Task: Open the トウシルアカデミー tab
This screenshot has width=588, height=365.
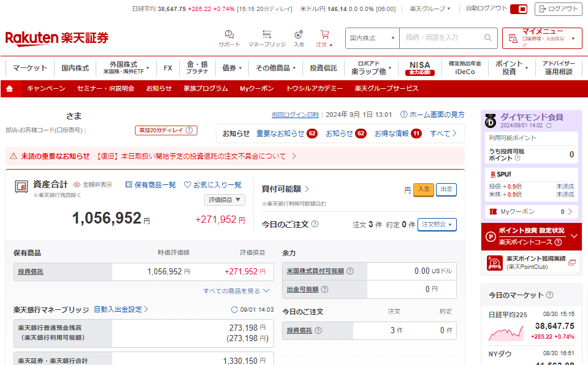Action: tap(315, 88)
